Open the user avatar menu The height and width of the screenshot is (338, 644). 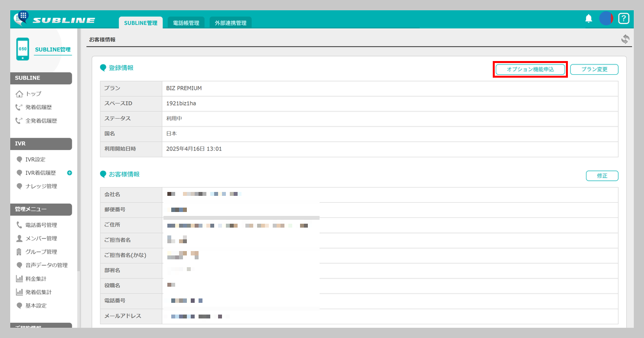(x=606, y=19)
